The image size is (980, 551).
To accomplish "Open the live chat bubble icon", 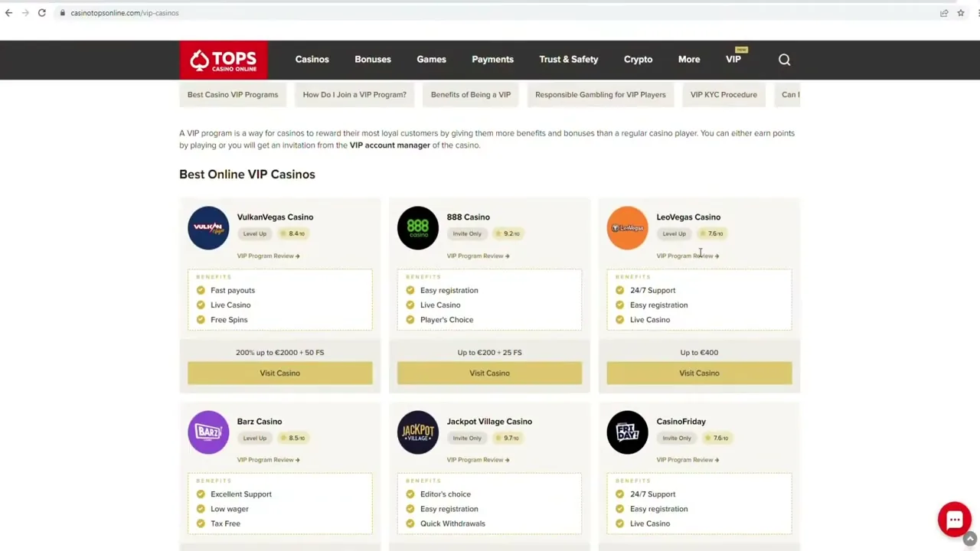I will click(x=954, y=520).
